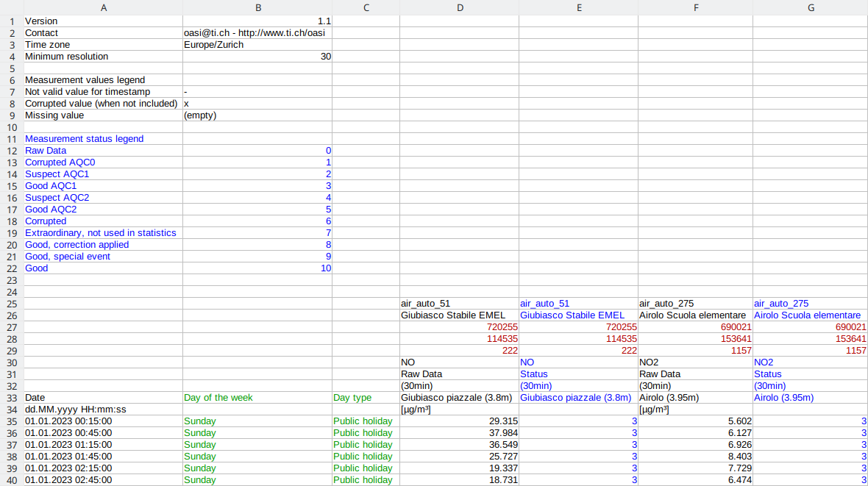Click the 'Suspect AQC2' cell
The width and height of the screenshot is (868, 486).
tap(103, 198)
